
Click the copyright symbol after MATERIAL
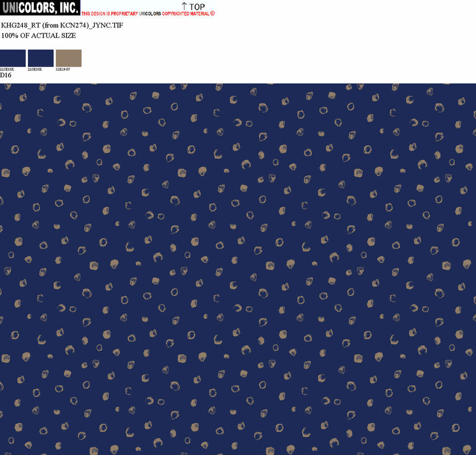212,13
